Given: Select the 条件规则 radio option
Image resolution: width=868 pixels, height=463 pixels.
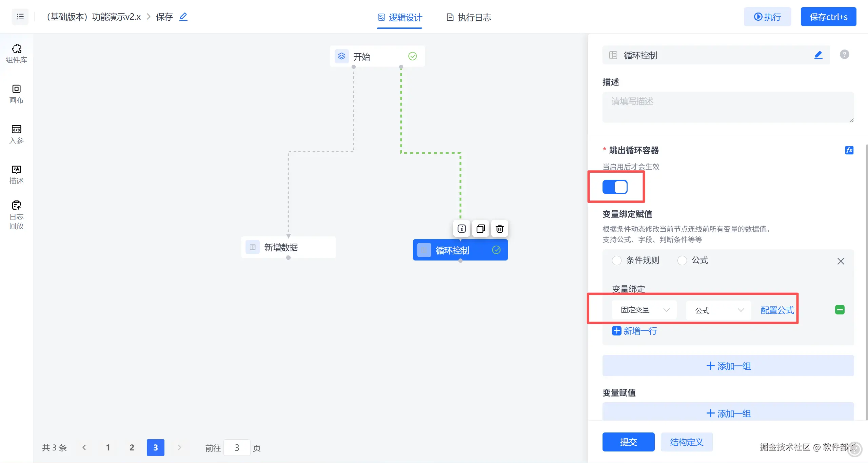Looking at the screenshot, I should pyautogui.click(x=617, y=261).
